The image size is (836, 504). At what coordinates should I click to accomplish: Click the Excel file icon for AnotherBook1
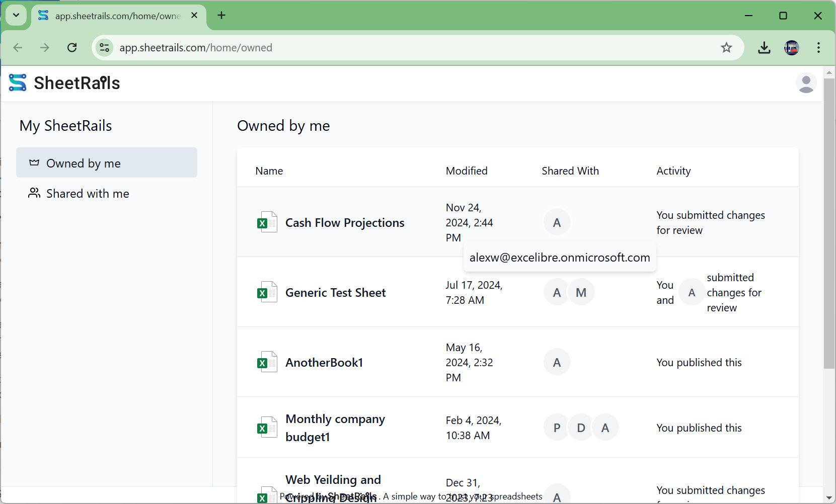point(267,362)
